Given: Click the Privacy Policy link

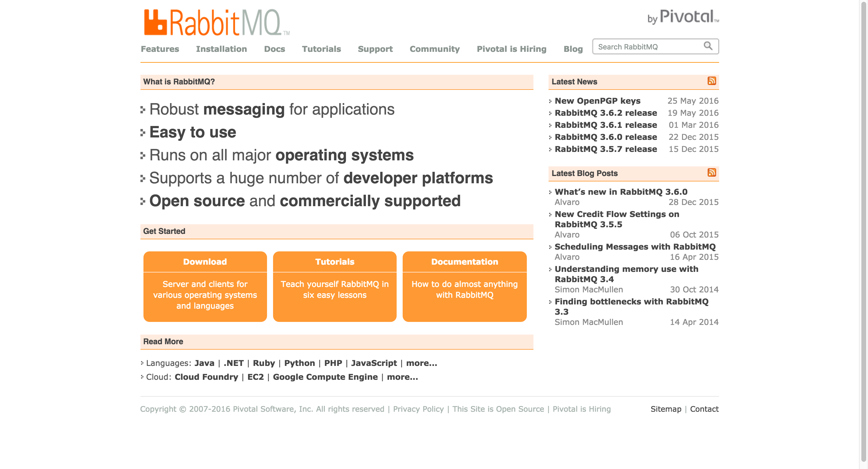Looking at the screenshot, I should click(419, 409).
